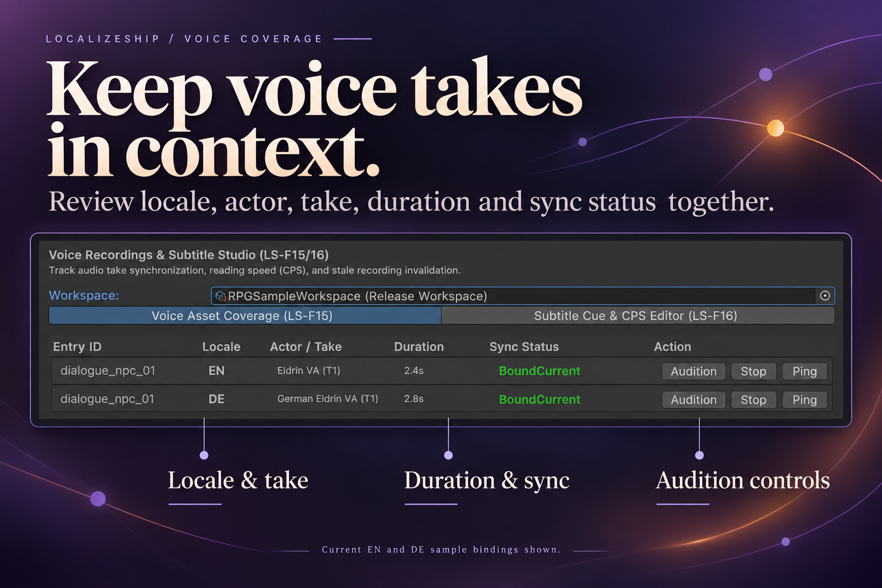Select the RPGSampleWorkspace workspace field
This screenshot has height=588, width=882.
tap(523, 296)
